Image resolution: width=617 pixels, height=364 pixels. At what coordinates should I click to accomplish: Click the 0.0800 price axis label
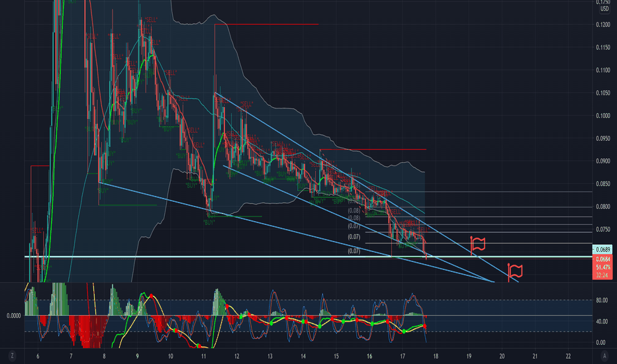(x=603, y=206)
